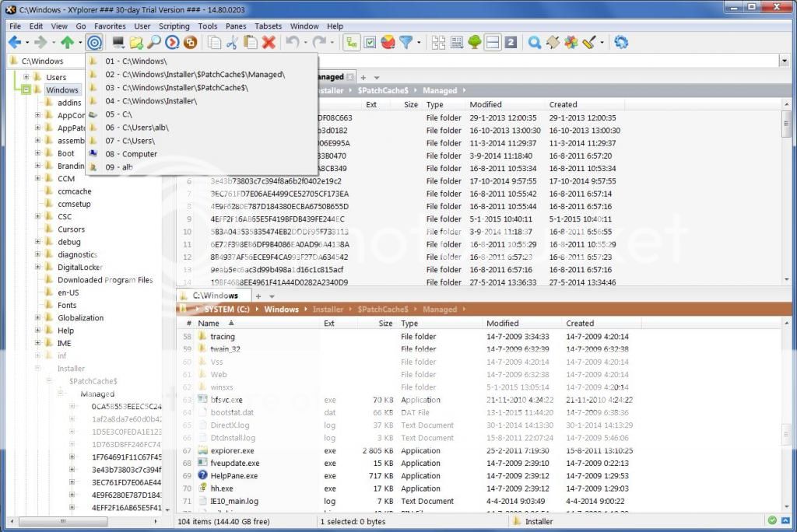Click the green tree icon in toolbar

[474, 42]
